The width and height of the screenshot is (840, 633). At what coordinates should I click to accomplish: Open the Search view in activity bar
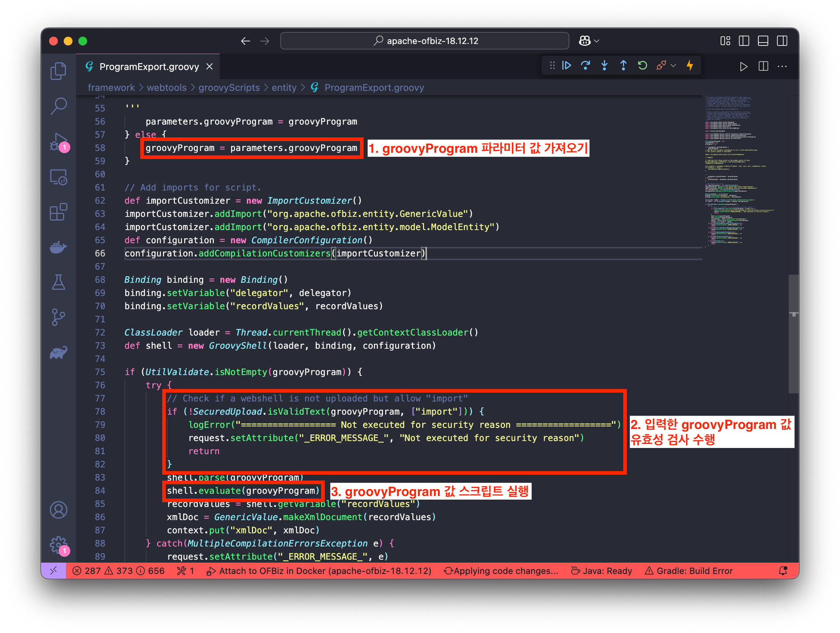coord(59,106)
